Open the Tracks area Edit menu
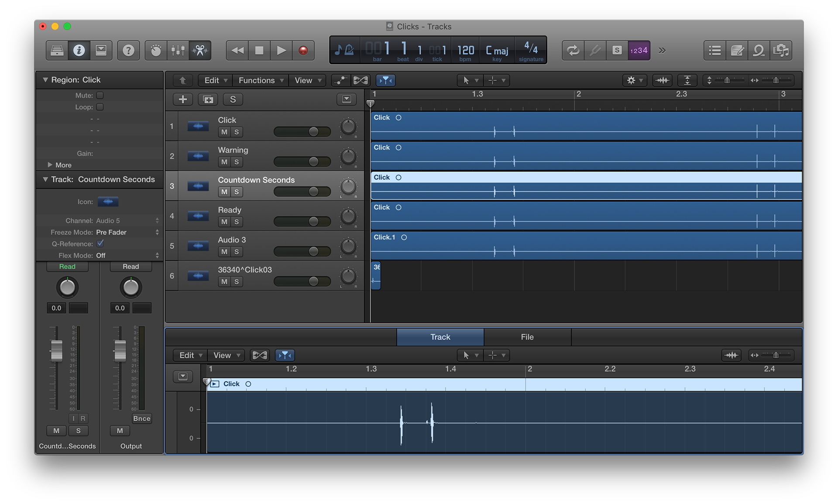Image resolution: width=838 pixels, height=504 pixels. coord(215,80)
